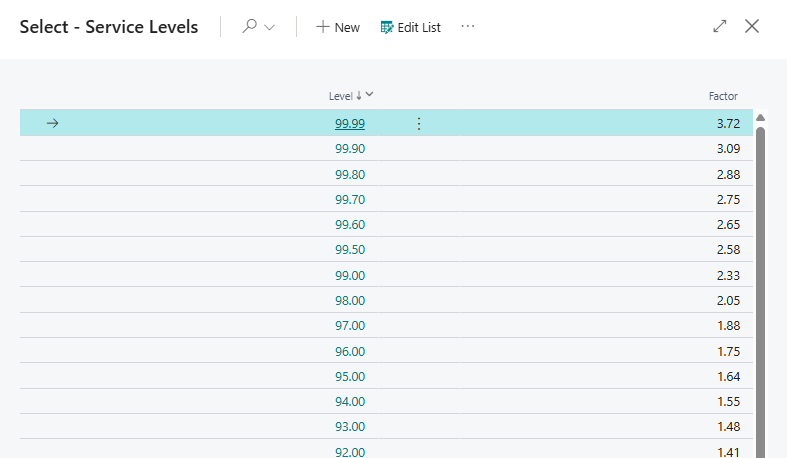Expand the dialog to full screen
Screen dimensions: 787x458
[x=720, y=27]
